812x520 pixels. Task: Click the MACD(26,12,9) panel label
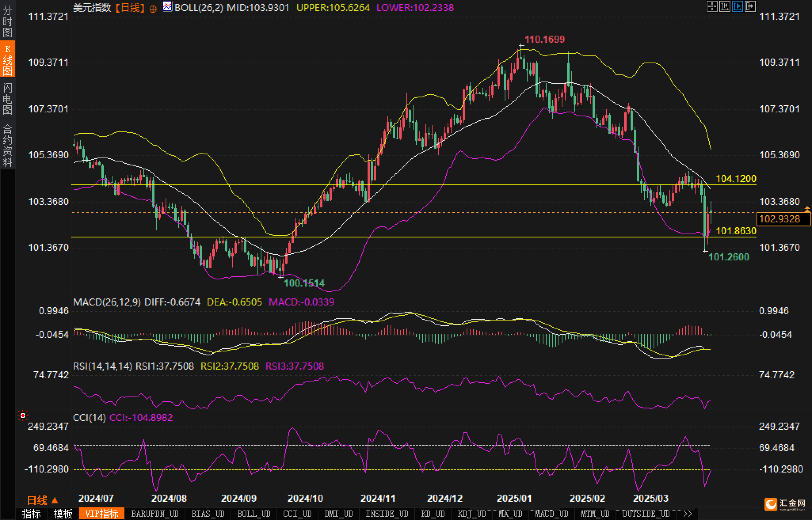point(107,302)
